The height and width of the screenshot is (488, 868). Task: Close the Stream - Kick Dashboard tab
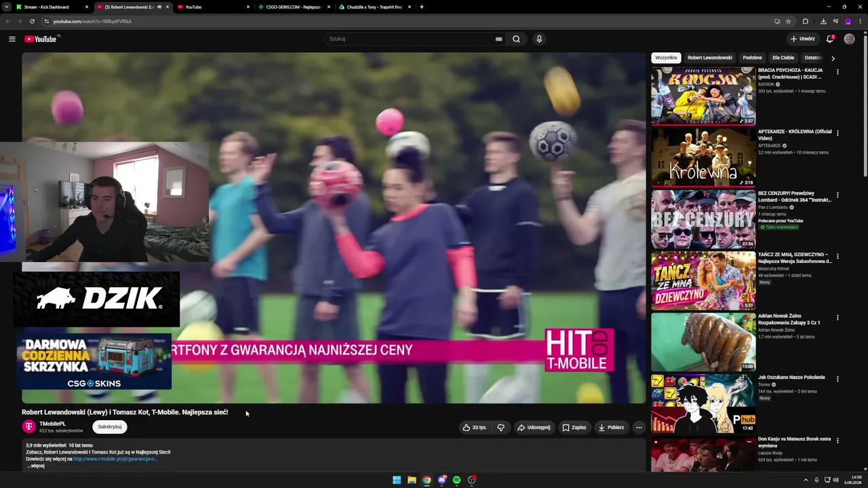87,7
